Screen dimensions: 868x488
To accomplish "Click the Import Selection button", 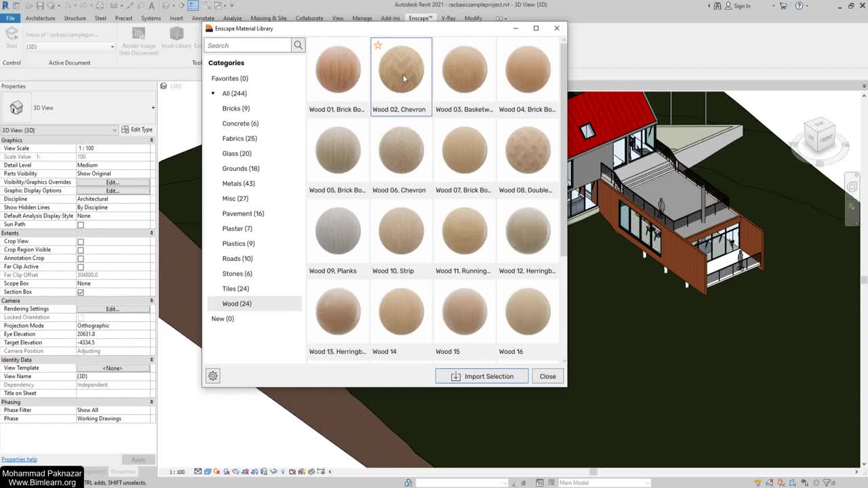I will pyautogui.click(x=481, y=376).
